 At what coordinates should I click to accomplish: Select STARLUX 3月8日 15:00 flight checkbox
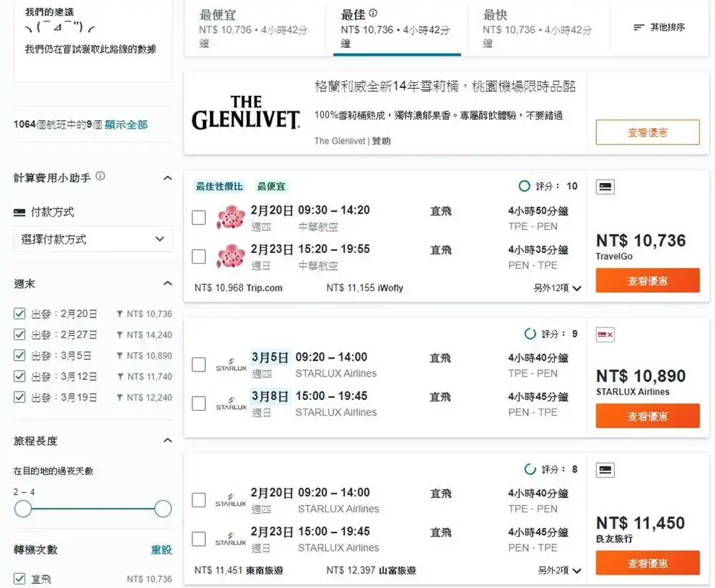pos(199,404)
